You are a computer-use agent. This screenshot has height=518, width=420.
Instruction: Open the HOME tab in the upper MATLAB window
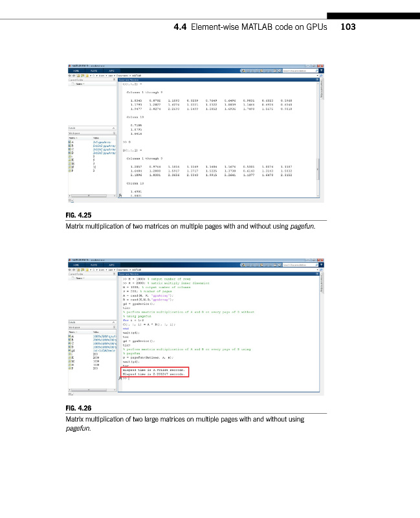76,71
